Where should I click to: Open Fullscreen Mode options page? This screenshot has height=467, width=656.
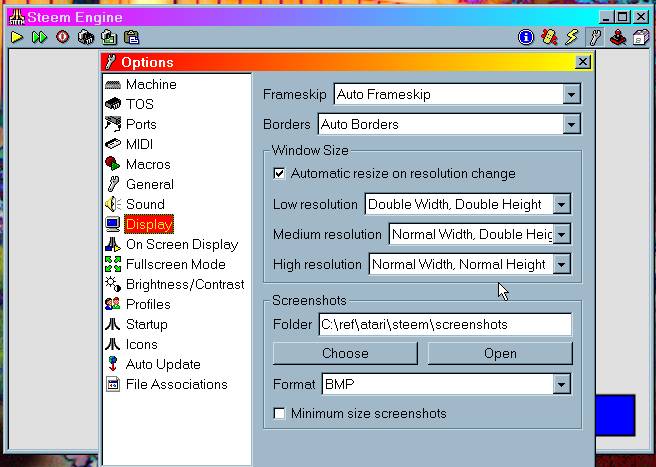coord(176,264)
